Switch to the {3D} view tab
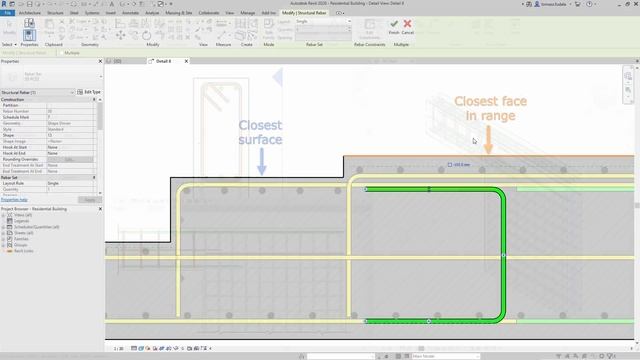 point(118,61)
